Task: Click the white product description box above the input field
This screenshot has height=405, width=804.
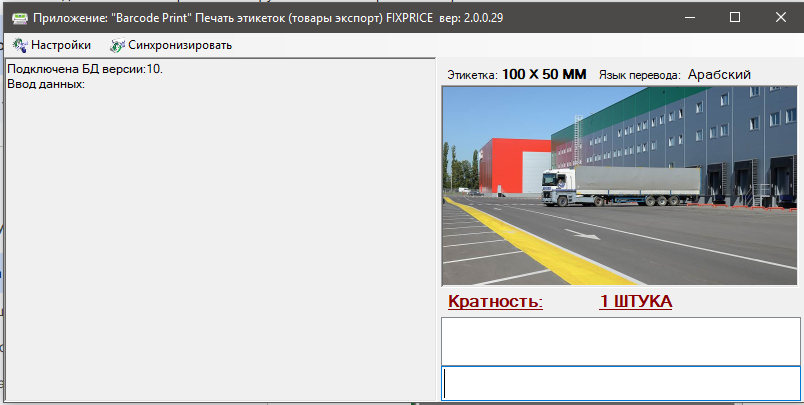Action: point(621,341)
